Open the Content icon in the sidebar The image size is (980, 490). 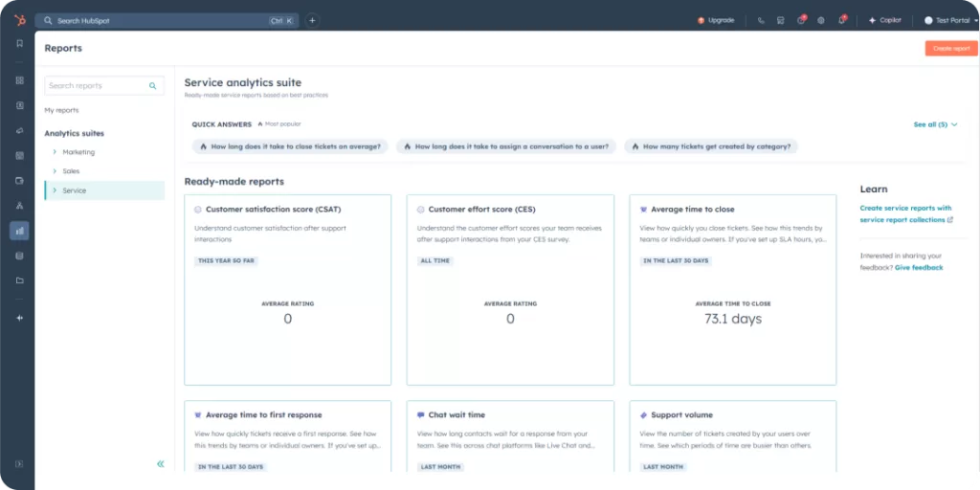19,156
